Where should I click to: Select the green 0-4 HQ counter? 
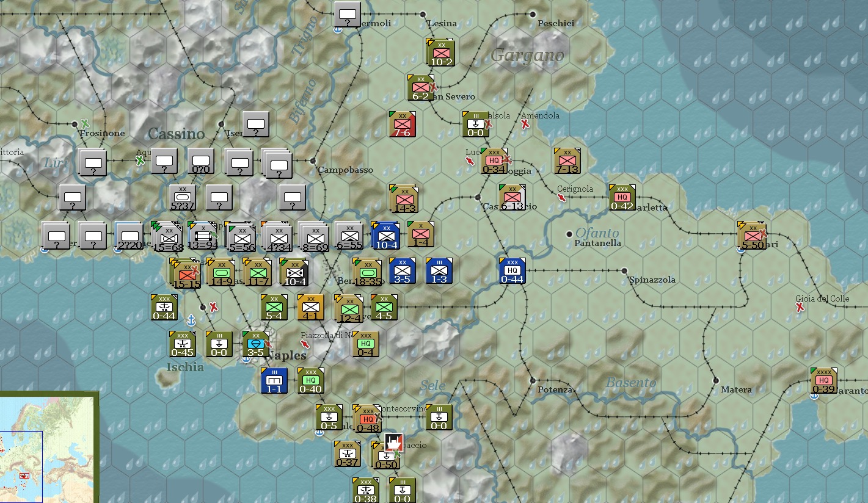pyautogui.click(x=365, y=344)
